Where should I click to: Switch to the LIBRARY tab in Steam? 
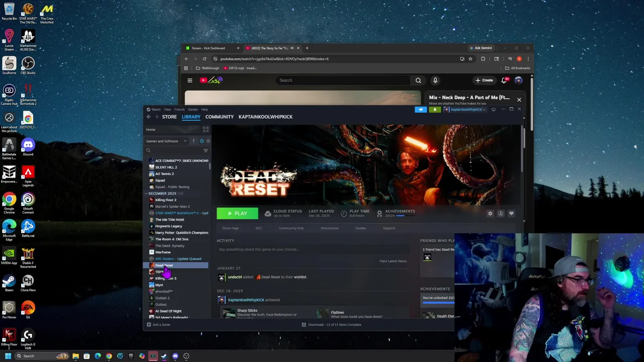click(x=191, y=117)
